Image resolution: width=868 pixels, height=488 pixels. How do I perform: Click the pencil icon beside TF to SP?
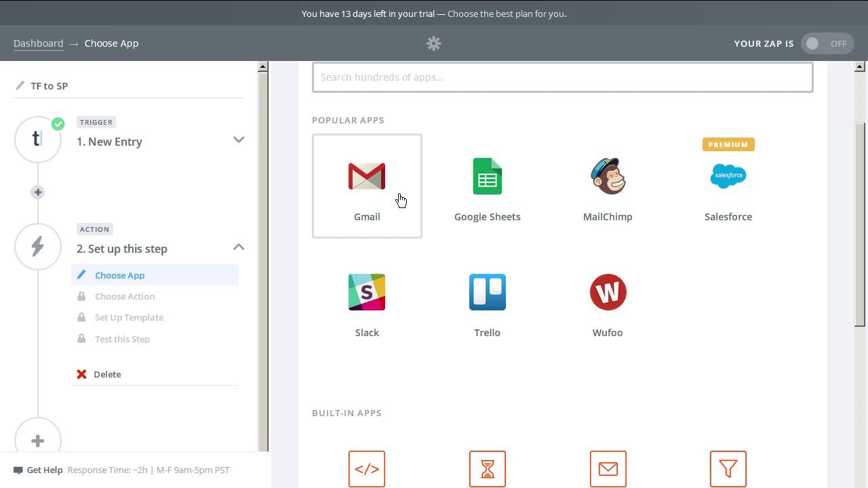20,85
